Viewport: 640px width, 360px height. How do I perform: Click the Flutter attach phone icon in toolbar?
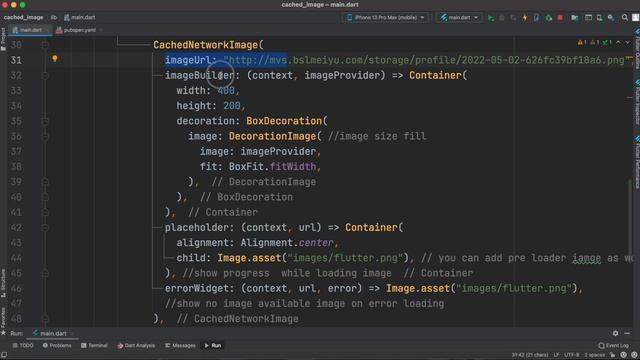[x=536, y=18]
